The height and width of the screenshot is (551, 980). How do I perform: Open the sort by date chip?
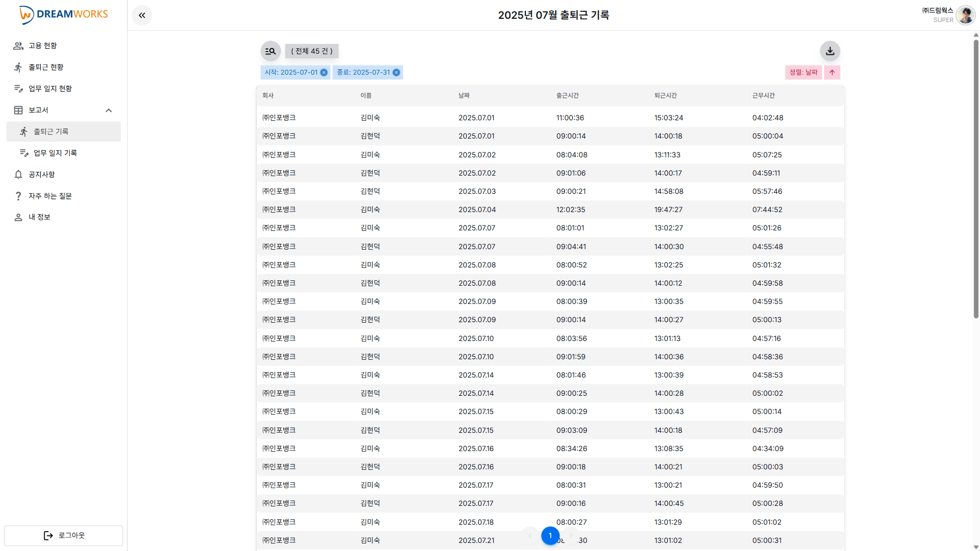tap(803, 73)
